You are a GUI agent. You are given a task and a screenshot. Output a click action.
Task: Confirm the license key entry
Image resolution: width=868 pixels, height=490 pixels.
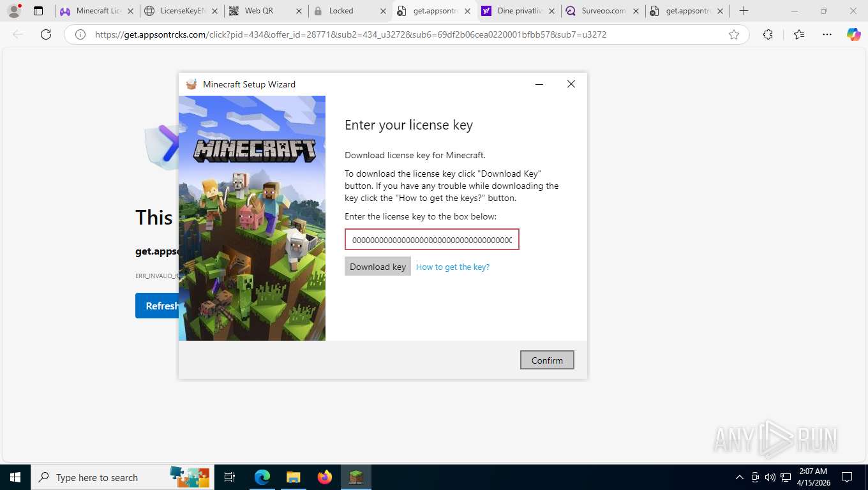coord(547,360)
